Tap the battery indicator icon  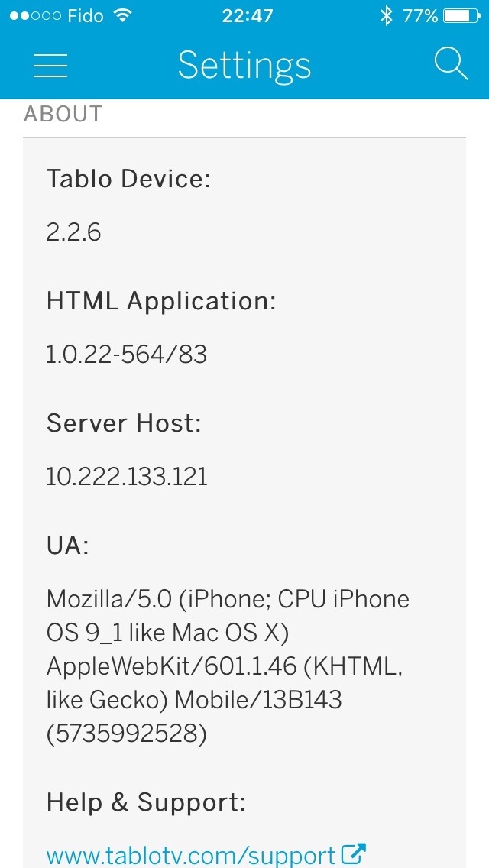tap(461, 15)
